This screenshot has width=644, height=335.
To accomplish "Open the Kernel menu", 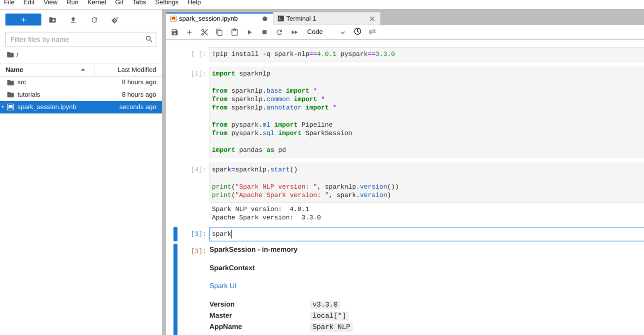I will [97, 3].
